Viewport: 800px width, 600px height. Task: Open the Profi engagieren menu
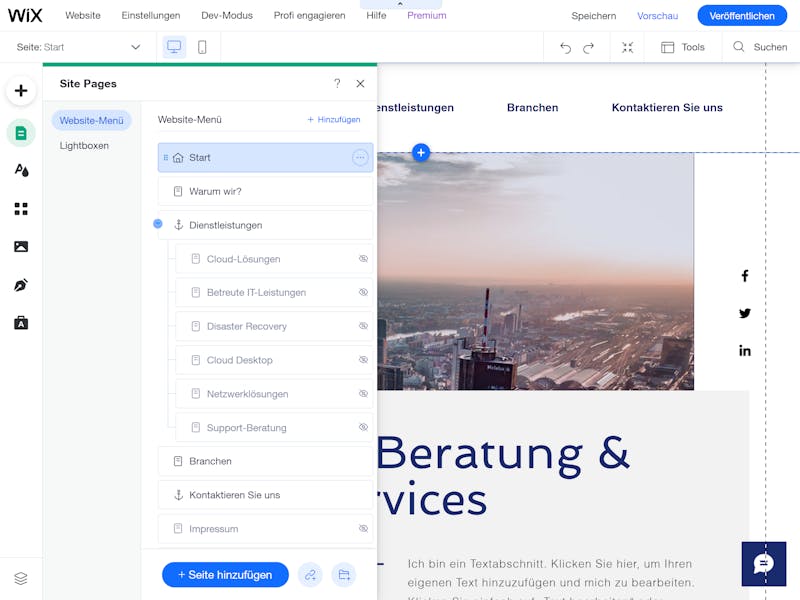tap(309, 15)
